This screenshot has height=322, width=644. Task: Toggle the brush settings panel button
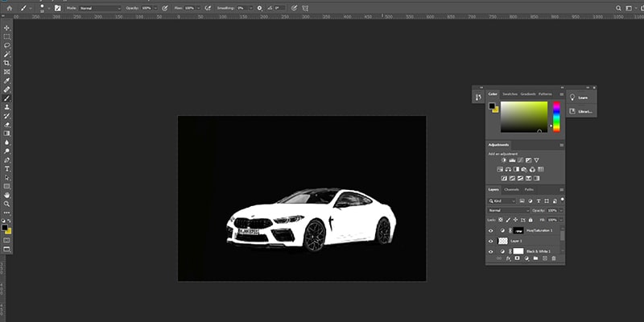click(57, 8)
